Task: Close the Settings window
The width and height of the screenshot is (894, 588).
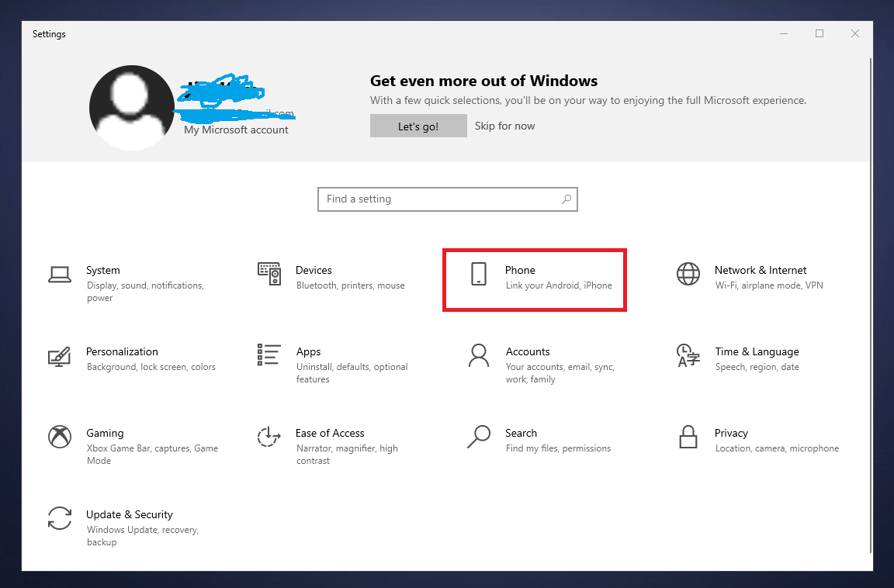Action: pyautogui.click(x=854, y=33)
